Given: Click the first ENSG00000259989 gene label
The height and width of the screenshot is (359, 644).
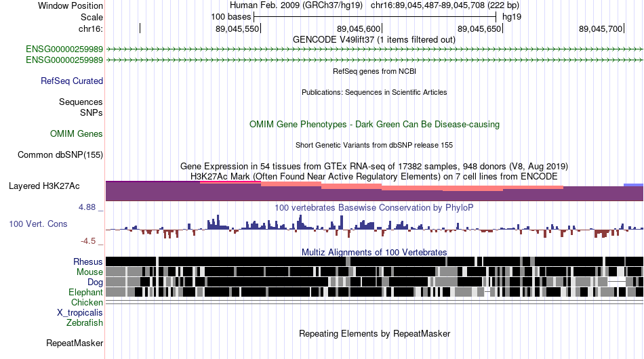Looking at the screenshot, I should [x=64, y=49].
